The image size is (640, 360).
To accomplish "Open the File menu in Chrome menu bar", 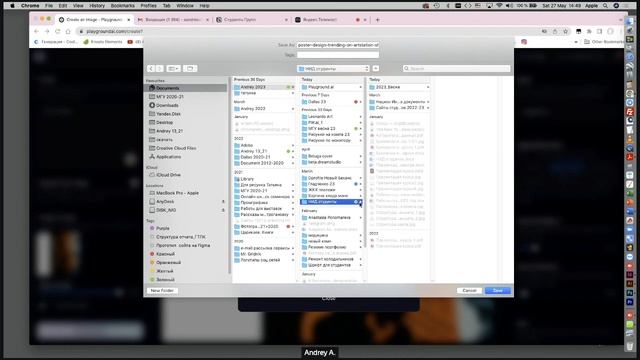I will click(x=49, y=6).
